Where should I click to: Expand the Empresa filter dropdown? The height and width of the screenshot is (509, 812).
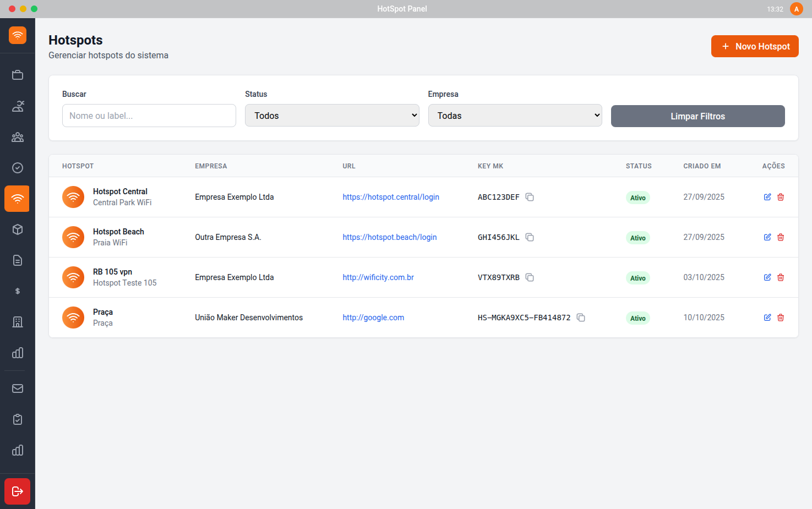[x=515, y=116]
